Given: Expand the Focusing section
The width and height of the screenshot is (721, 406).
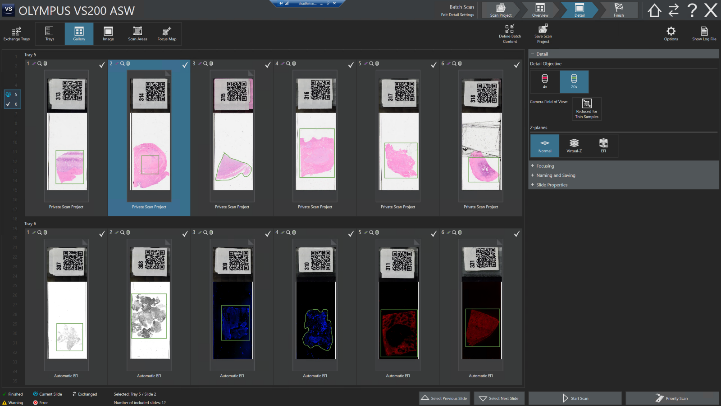Looking at the screenshot, I should tap(546, 165).
